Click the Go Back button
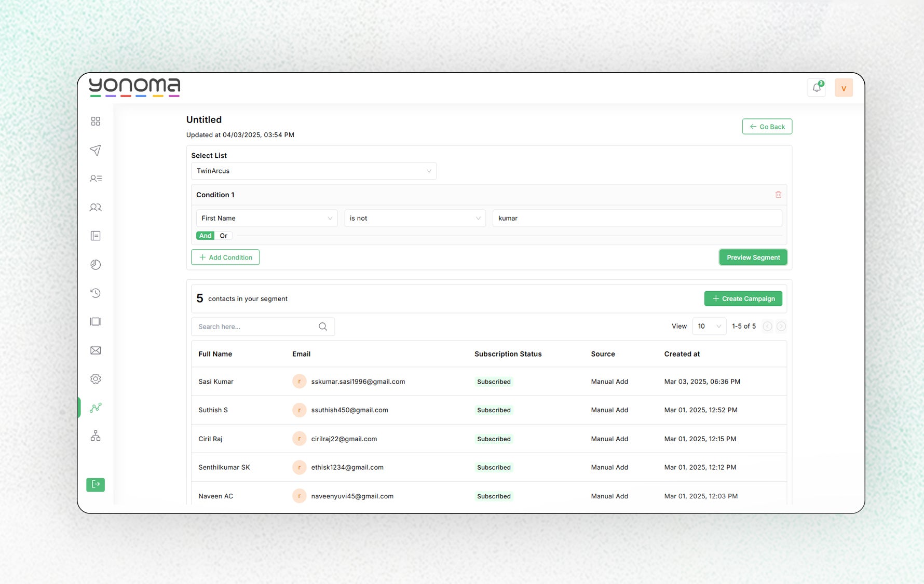Image resolution: width=924 pixels, height=584 pixels. point(767,127)
